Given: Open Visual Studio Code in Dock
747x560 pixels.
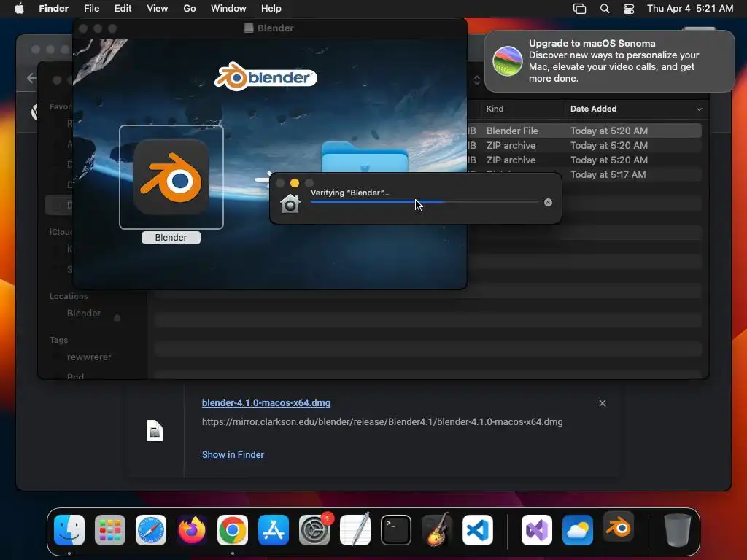Looking at the screenshot, I should 478,530.
